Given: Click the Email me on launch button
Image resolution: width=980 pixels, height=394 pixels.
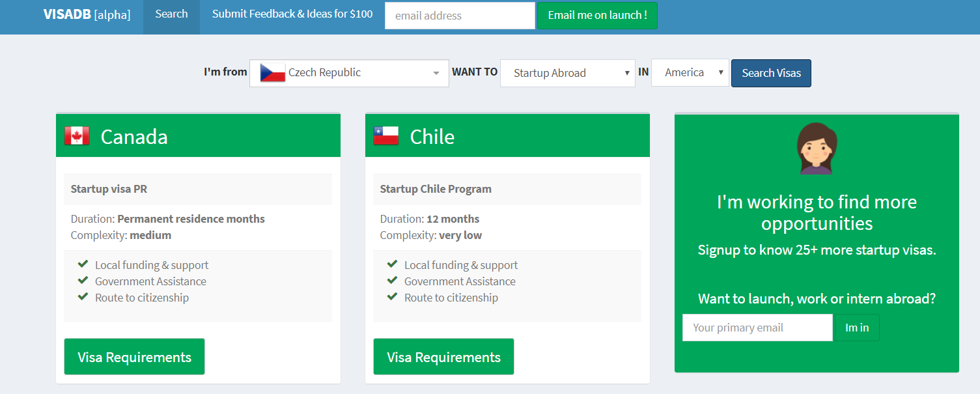Looking at the screenshot, I should click(597, 16).
